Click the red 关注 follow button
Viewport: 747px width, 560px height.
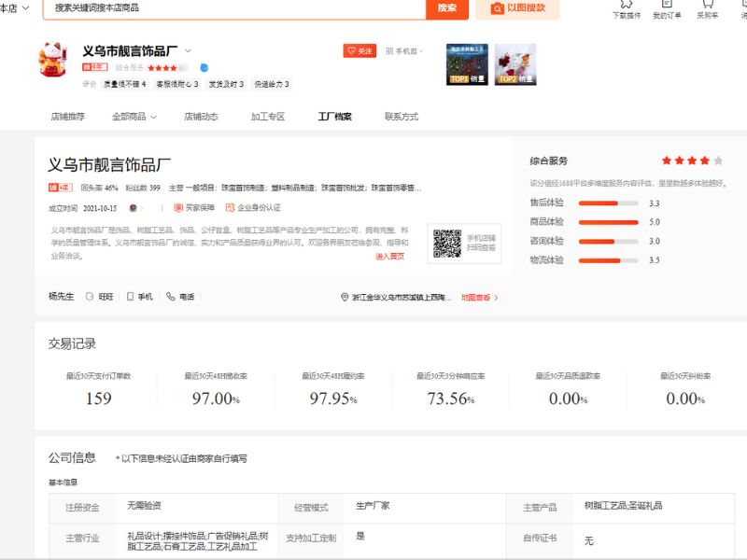pyautogui.click(x=359, y=50)
